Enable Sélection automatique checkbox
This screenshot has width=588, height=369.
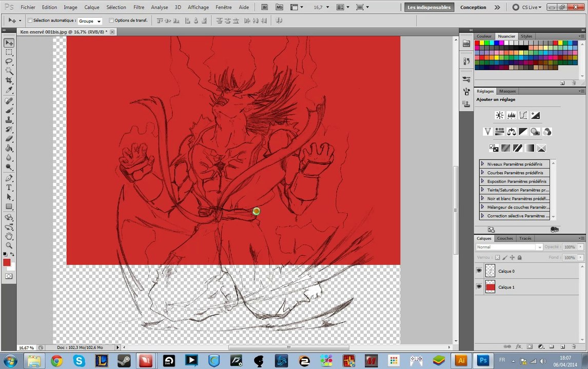tap(30, 20)
